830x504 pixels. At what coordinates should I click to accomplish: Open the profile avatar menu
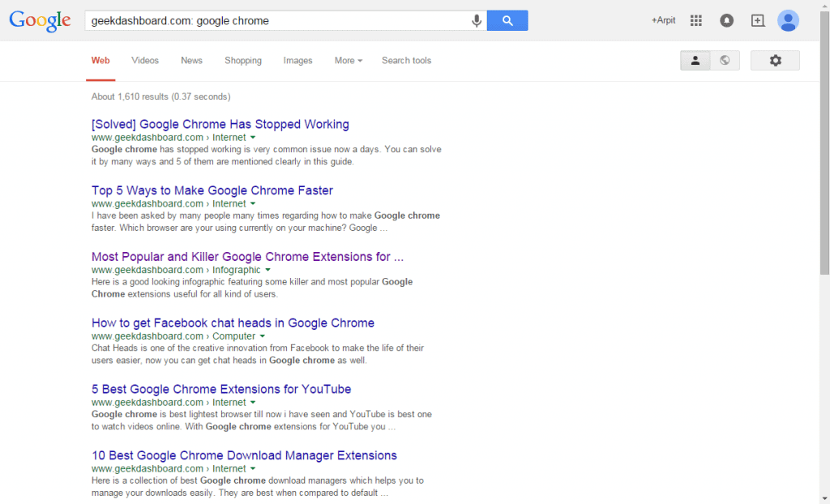(x=788, y=20)
